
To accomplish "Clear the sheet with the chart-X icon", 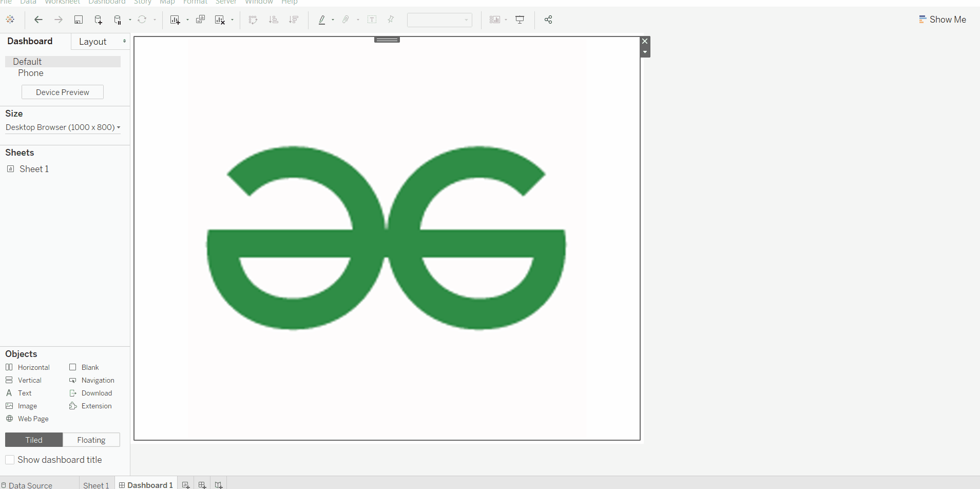I will [220, 20].
